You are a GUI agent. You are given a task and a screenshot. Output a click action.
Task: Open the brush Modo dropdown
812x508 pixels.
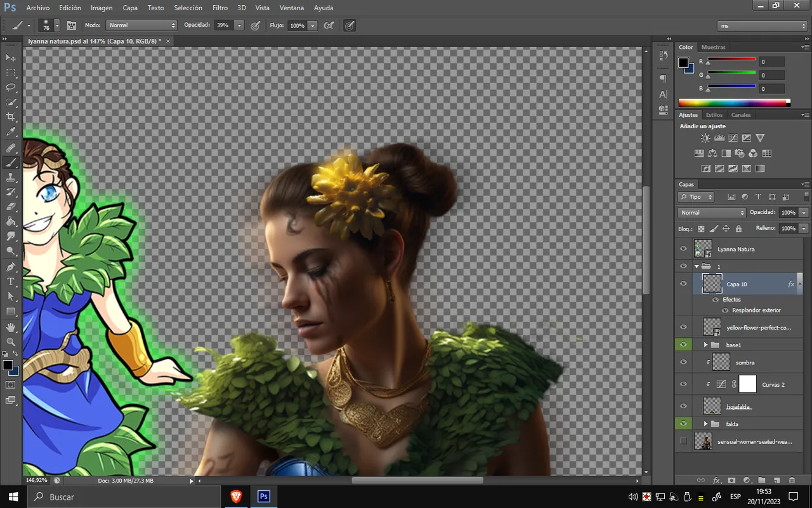tap(141, 25)
